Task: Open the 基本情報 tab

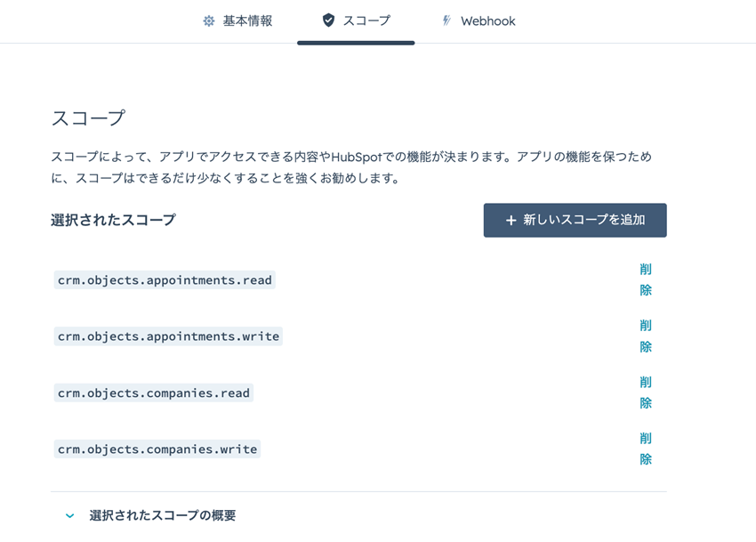Action: pos(237,20)
